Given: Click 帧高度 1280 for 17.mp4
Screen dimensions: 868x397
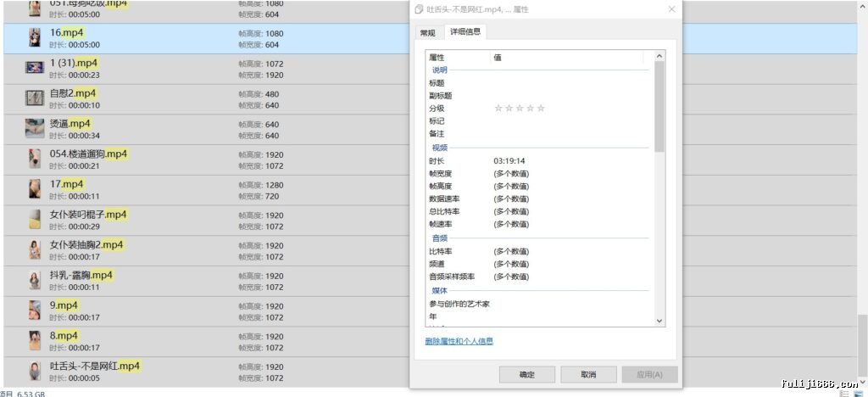Looking at the screenshot, I should point(261,185).
